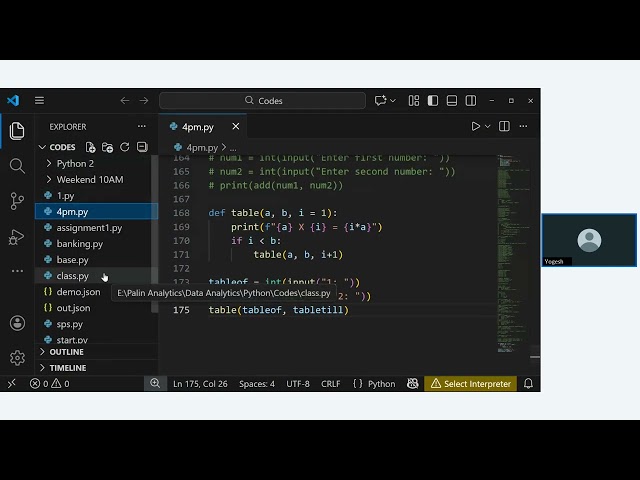This screenshot has width=640, height=480.
Task: Open the Search view in activity bar
Action: [x=17, y=166]
